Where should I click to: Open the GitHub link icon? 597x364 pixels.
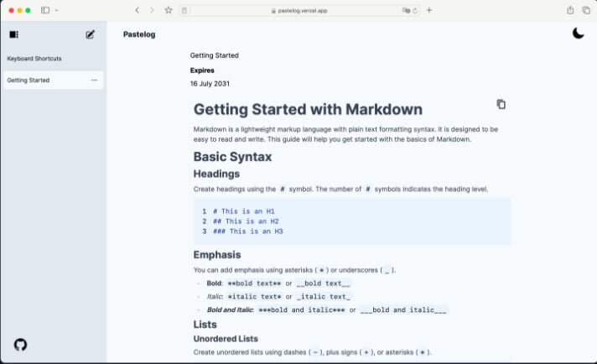point(21,344)
